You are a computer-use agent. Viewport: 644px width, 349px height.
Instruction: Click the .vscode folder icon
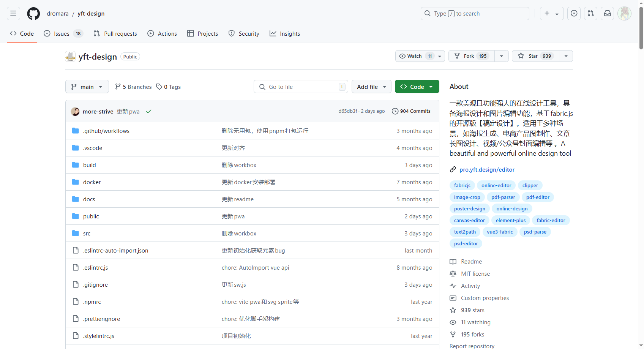(76, 148)
